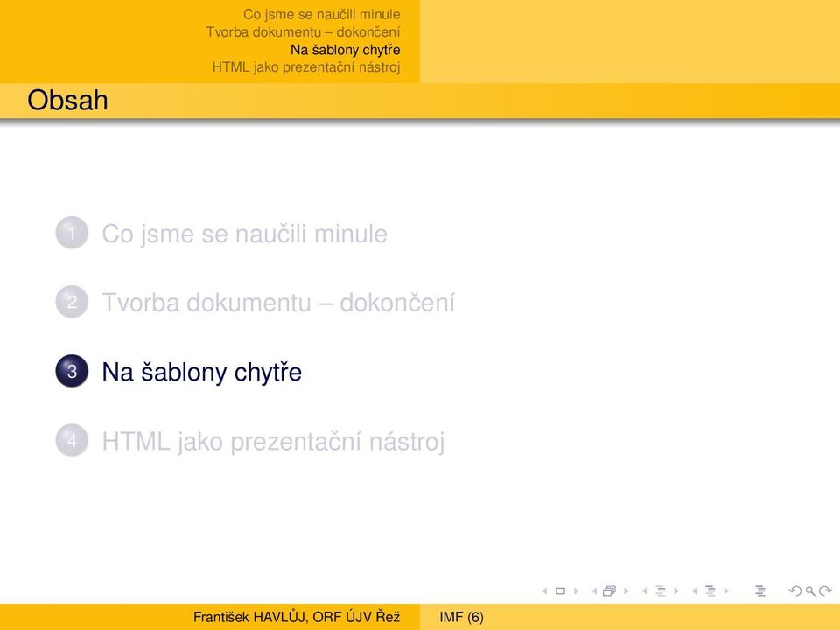Click the dark numbered ball 3 bullet

(72, 371)
